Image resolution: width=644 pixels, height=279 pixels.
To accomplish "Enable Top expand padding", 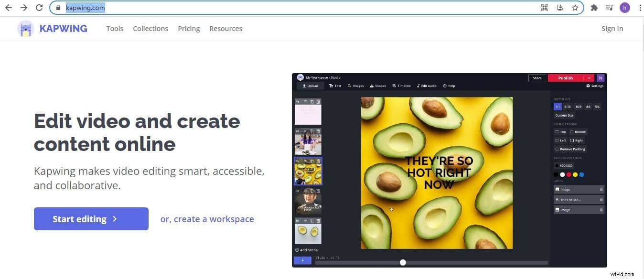I will pos(560,131).
